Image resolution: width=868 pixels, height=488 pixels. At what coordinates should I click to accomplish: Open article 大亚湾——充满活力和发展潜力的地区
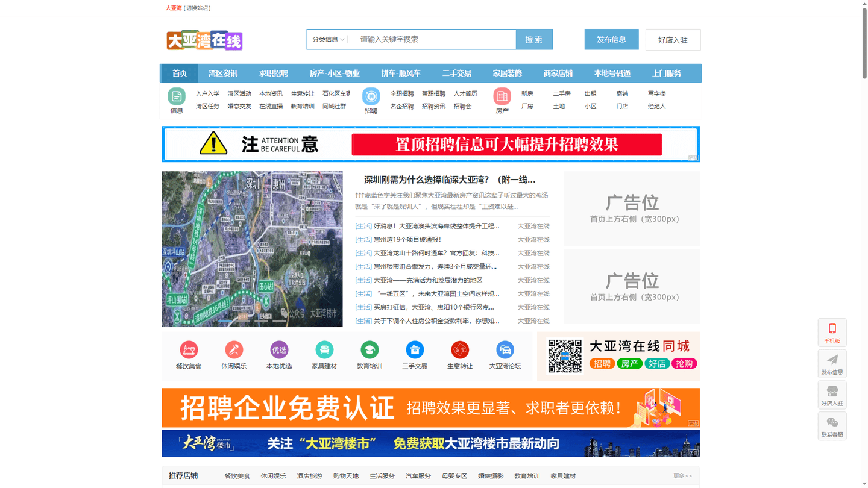[x=428, y=280]
